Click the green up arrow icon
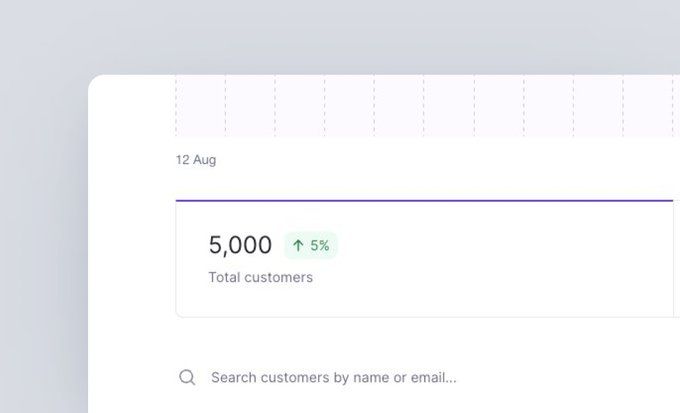Viewport: 680px width, 413px height. 298,245
